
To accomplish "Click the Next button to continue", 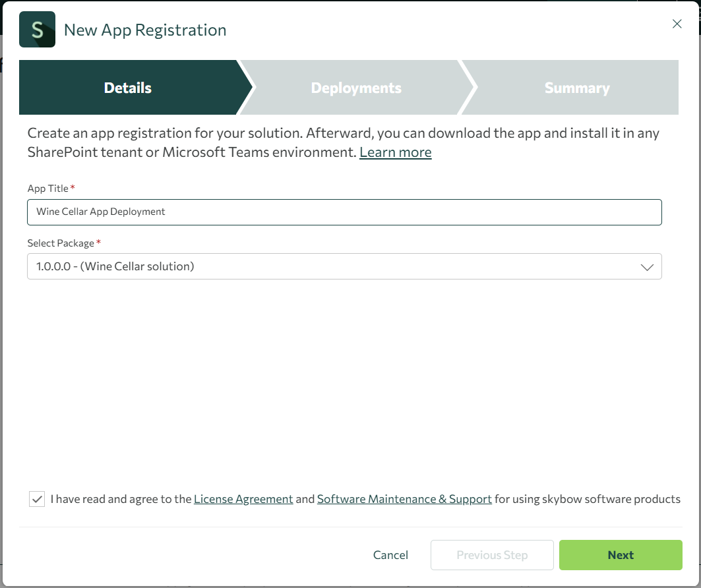I will pos(621,554).
